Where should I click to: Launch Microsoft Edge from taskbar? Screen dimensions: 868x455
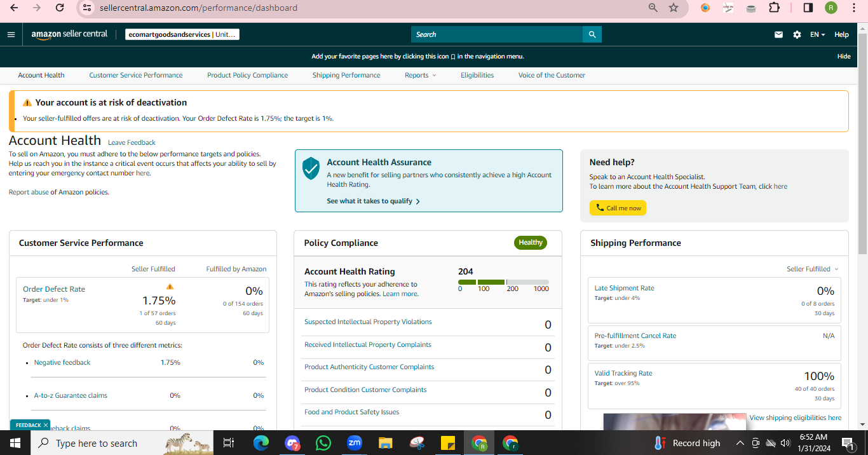[261, 443]
